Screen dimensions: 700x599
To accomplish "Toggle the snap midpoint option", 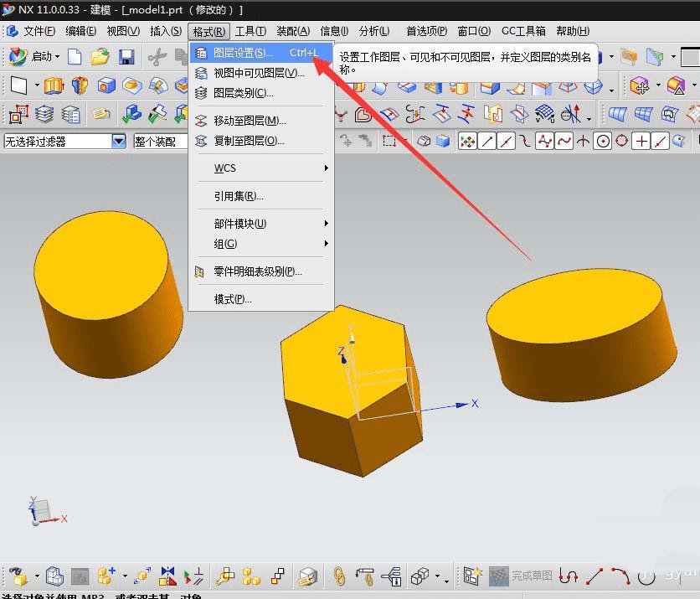I will 506,142.
